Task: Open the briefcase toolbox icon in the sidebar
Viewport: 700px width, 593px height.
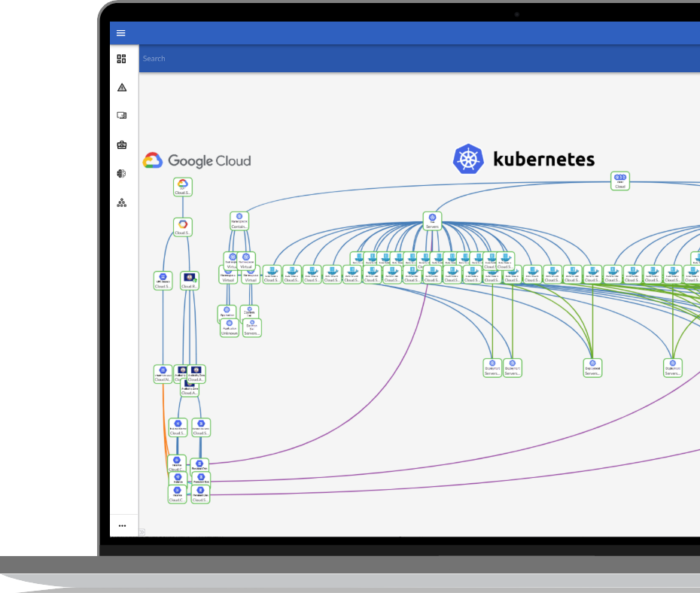Action: (122, 145)
